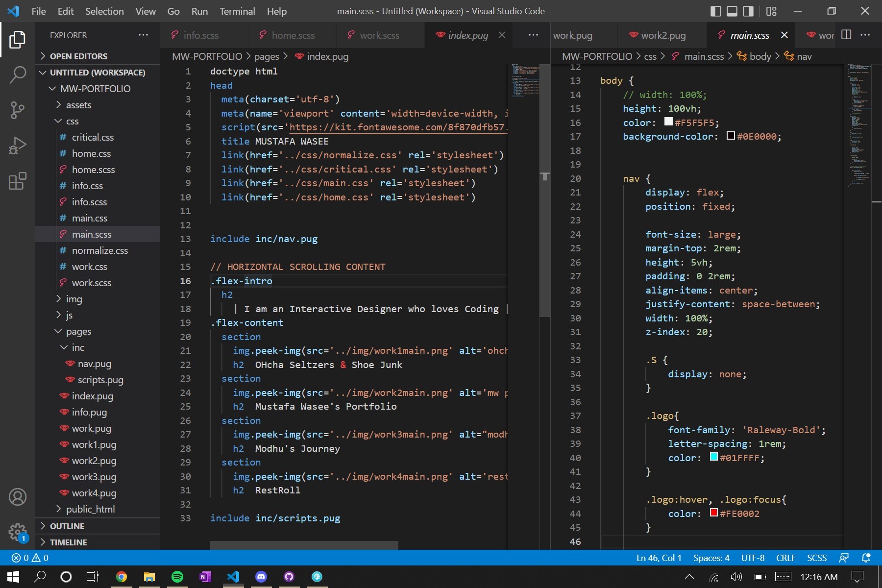Open the Extensions view
The image size is (882, 588).
pyautogui.click(x=18, y=181)
